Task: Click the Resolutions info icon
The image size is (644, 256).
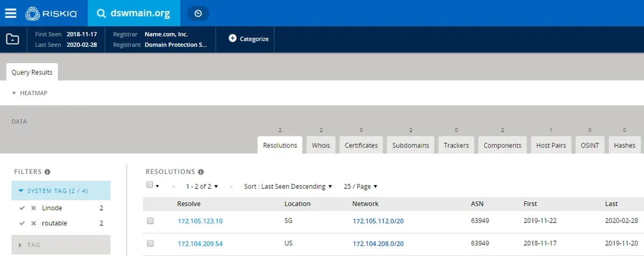Action: [x=201, y=172]
